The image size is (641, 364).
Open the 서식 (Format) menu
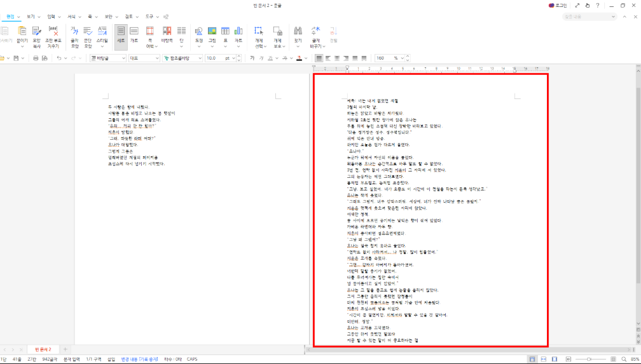coord(71,17)
